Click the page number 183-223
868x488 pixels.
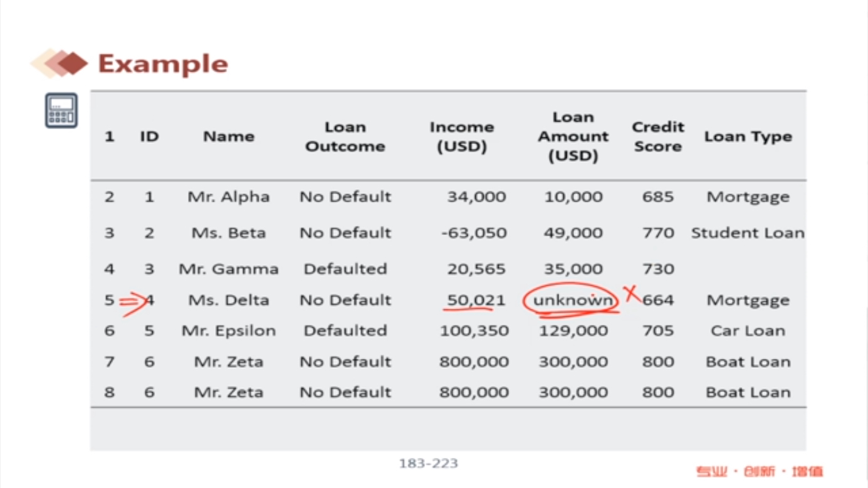pyautogui.click(x=429, y=464)
